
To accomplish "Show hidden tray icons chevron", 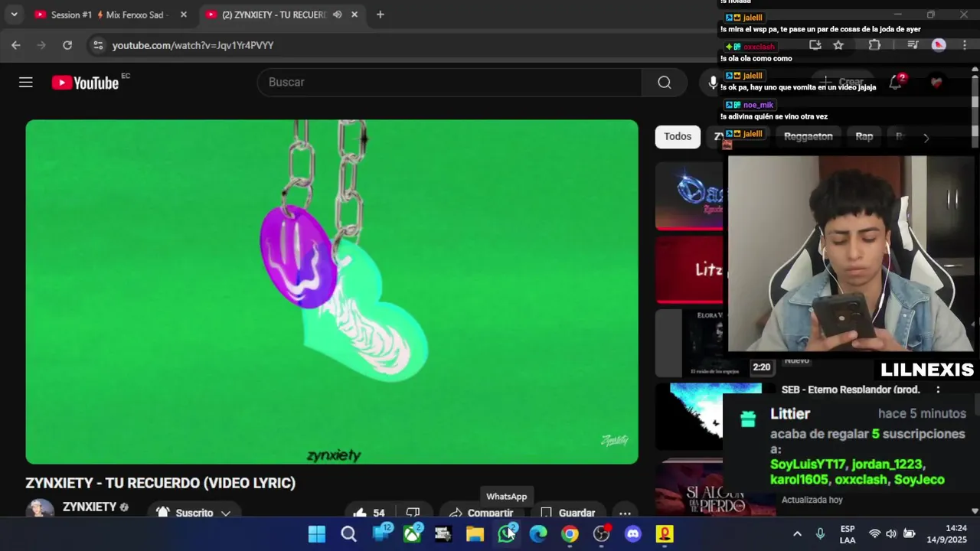I will tap(797, 533).
